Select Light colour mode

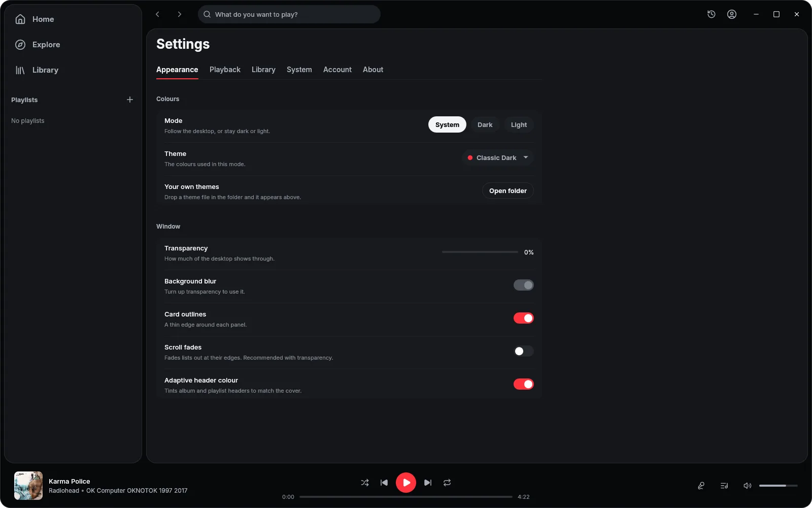[x=519, y=124]
